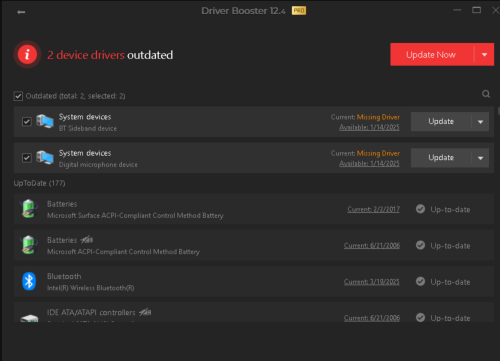Click the UpToDate (177) section header
Image resolution: width=500 pixels, height=361 pixels.
click(x=39, y=183)
